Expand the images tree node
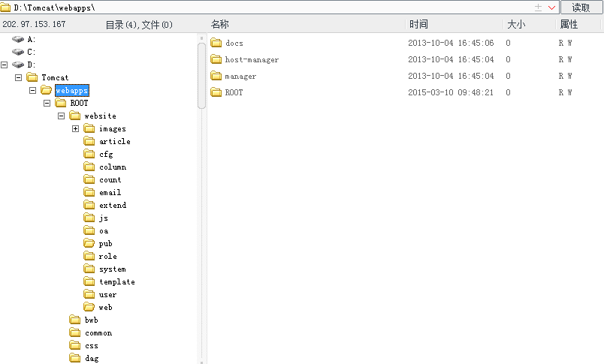 [75, 128]
